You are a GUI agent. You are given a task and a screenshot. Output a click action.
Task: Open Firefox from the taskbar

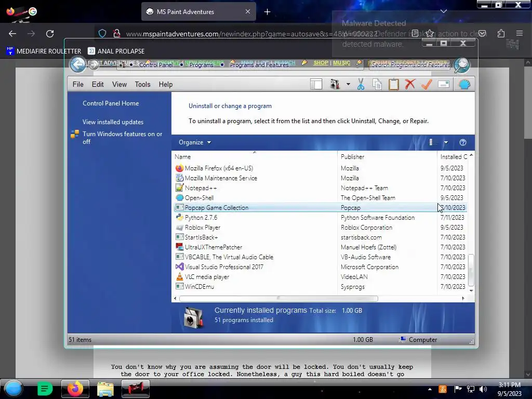tap(75, 389)
